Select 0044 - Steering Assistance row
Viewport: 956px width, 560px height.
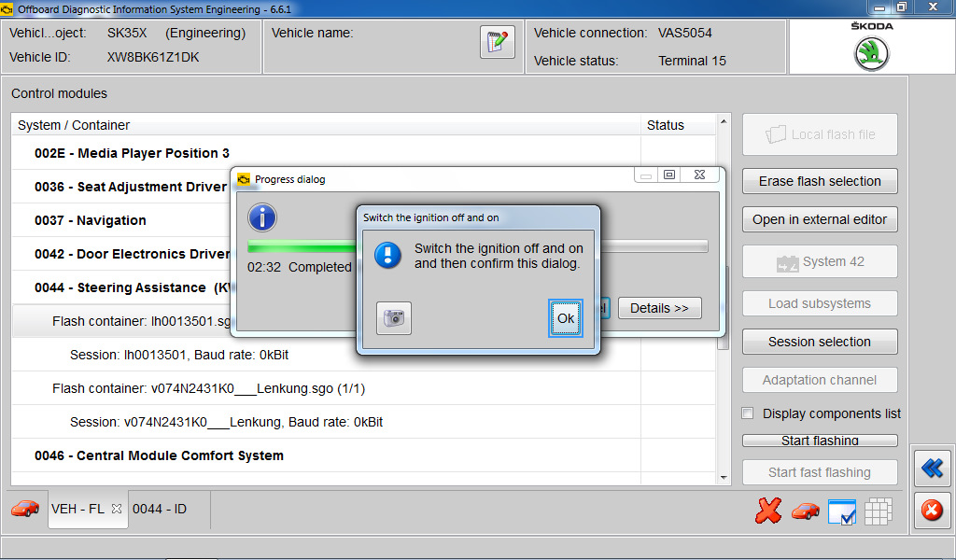point(120,287)
